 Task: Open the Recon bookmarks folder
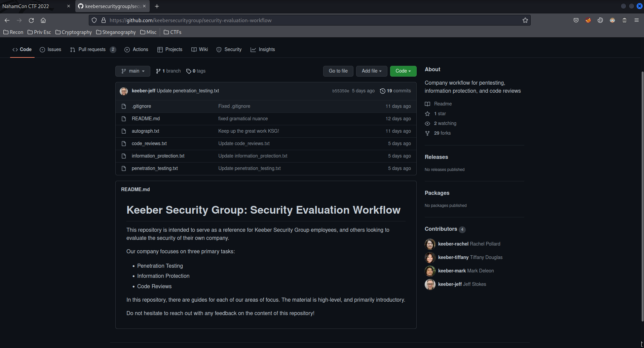pyautogui.click(x=13, y=32)
